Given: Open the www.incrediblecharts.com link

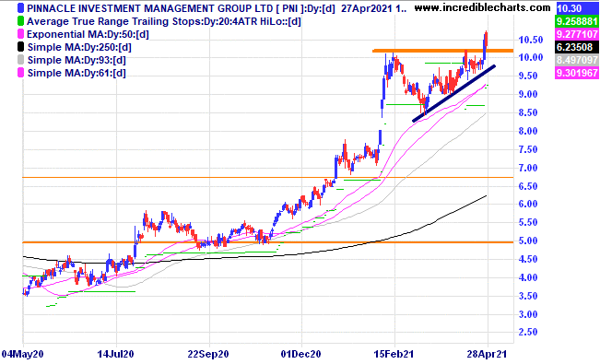Looking at the screenshot, I should coord(483,7).
